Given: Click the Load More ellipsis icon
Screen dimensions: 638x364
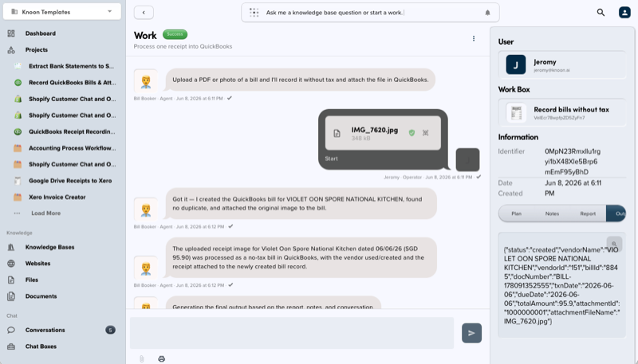Looking at the screenshot, I should pos(17,213).
